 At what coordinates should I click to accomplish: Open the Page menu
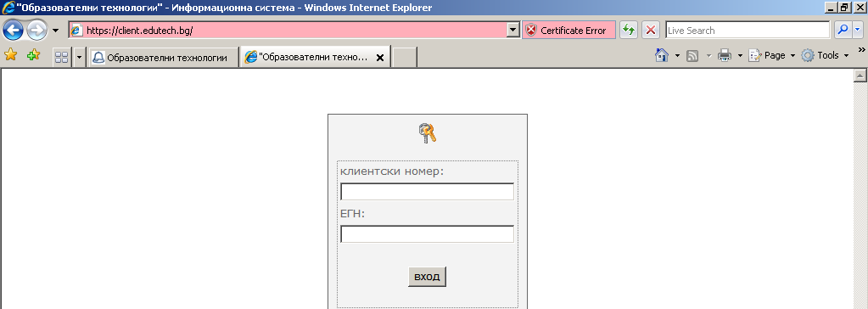coord(771,55)
